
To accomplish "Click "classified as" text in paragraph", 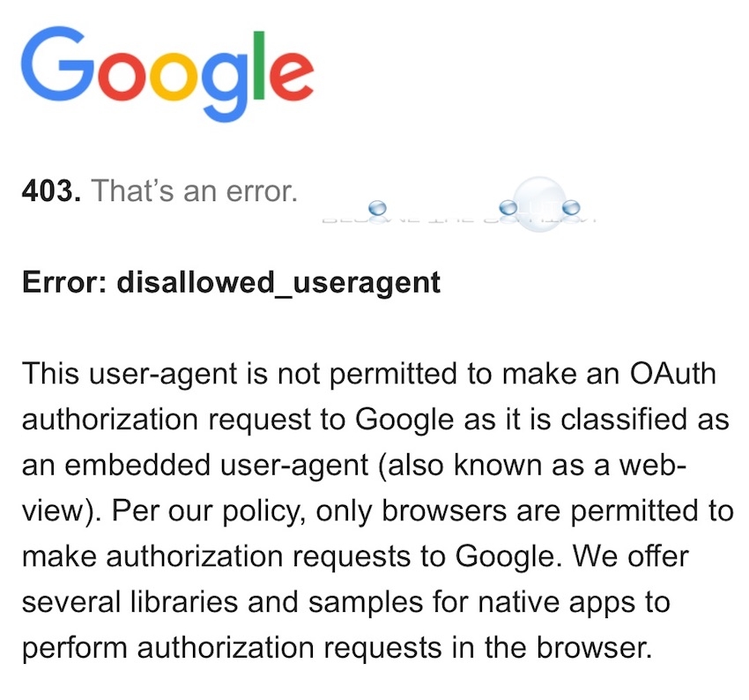I will coord(645,420).
